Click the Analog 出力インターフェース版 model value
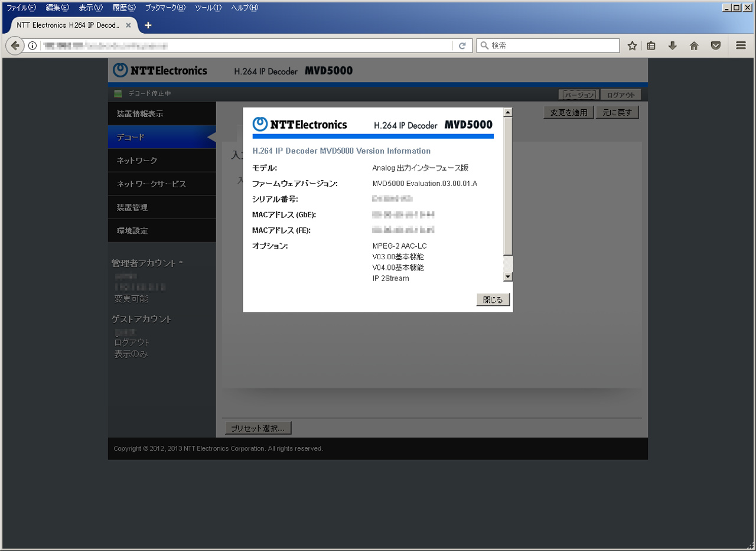756x551 pixels. [x=421, y=168]
